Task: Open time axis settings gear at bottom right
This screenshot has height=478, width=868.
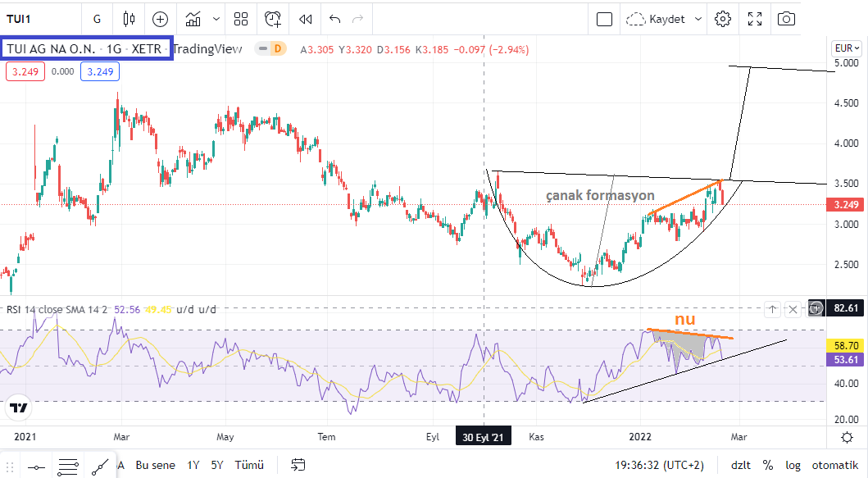Action: (847, 438)
